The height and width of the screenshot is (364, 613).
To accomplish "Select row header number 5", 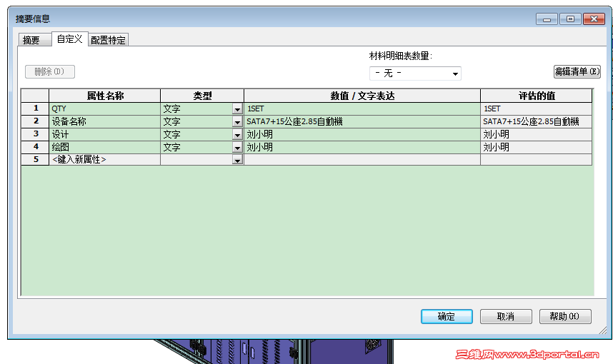I will [x=35, y=160].
